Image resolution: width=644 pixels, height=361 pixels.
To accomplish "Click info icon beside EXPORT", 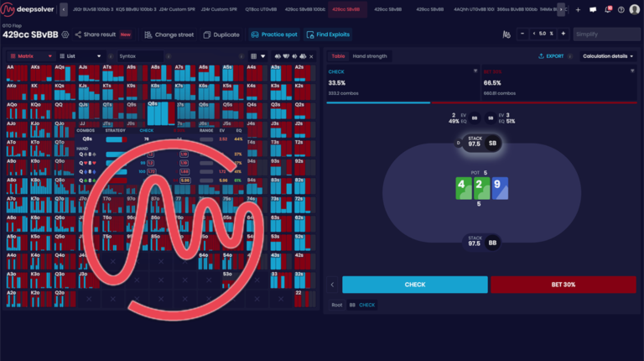I will pos(569,56).
